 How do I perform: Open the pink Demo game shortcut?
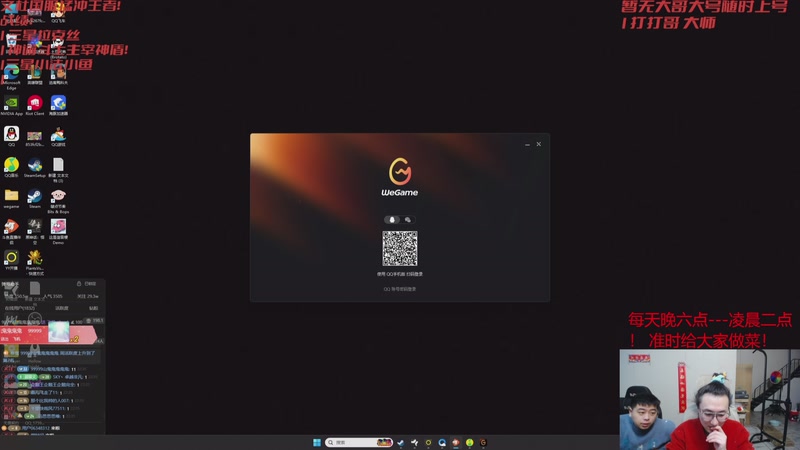[x=58, y=231]
